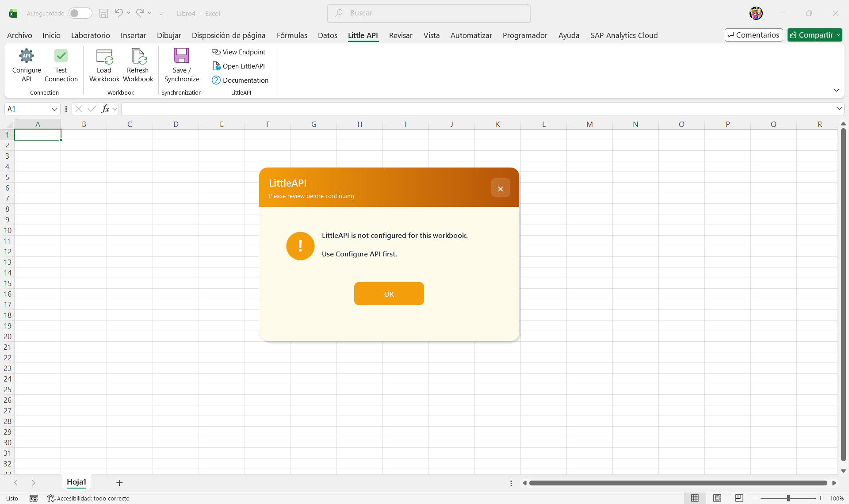Screen dimensions: 849x504
Task: Click the insert function fx icon
Action: click(x=105, y=109)
